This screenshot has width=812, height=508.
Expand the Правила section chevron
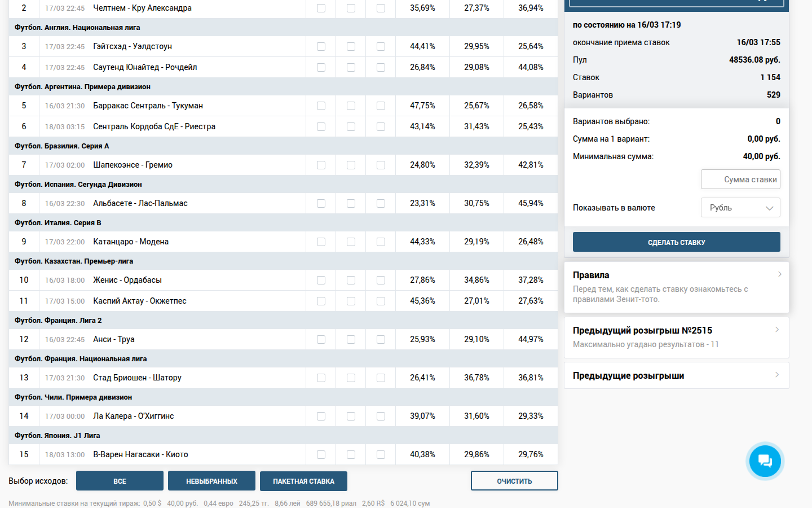(779, 274)
